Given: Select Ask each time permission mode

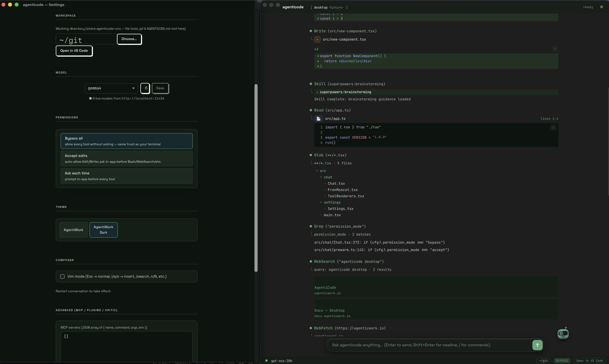Looking at the screenshot, I should tap(127, 176).
